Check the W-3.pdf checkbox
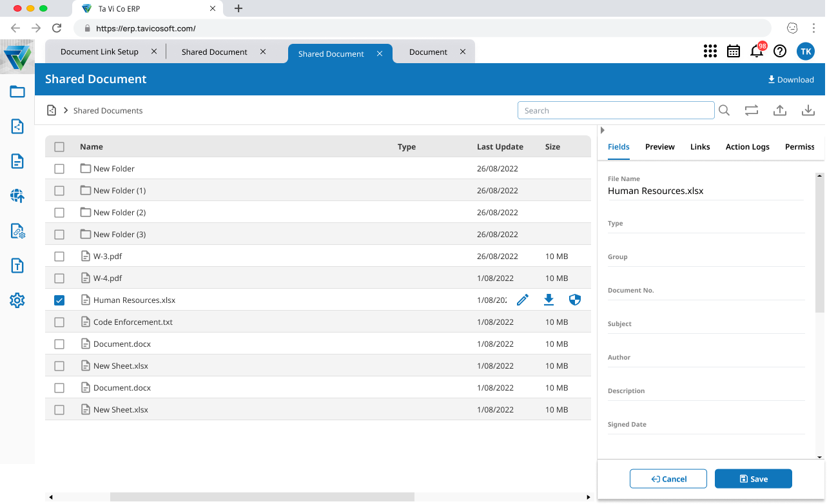 (x=59, y=257)
